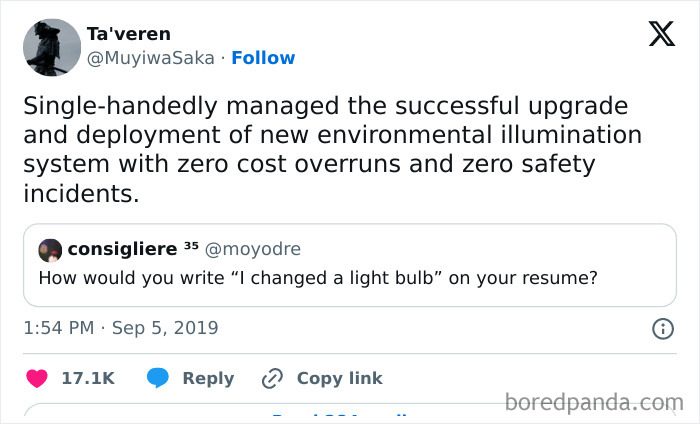
Task: Click the consigliere display name
Action: (x=122, y=249)
